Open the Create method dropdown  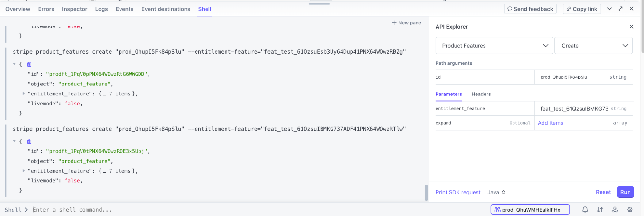(x=593, y=46)
